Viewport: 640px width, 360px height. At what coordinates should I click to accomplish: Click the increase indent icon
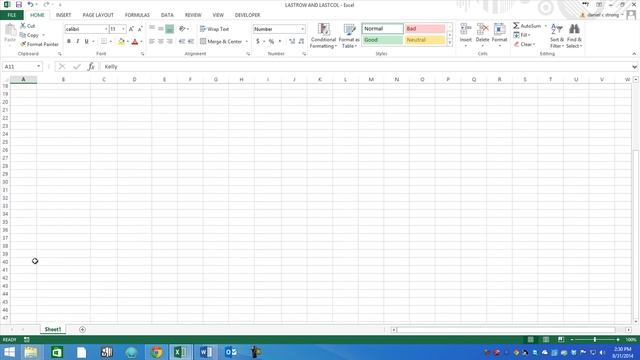tap(191, 41)
